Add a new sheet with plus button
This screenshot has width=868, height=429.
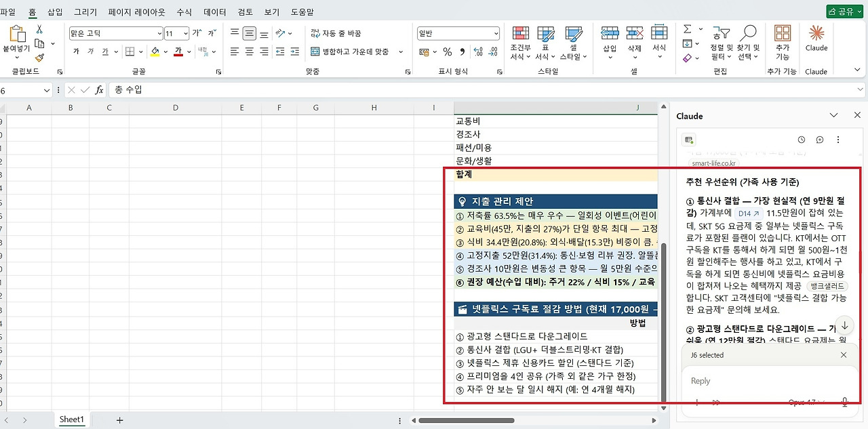point(120,420)
